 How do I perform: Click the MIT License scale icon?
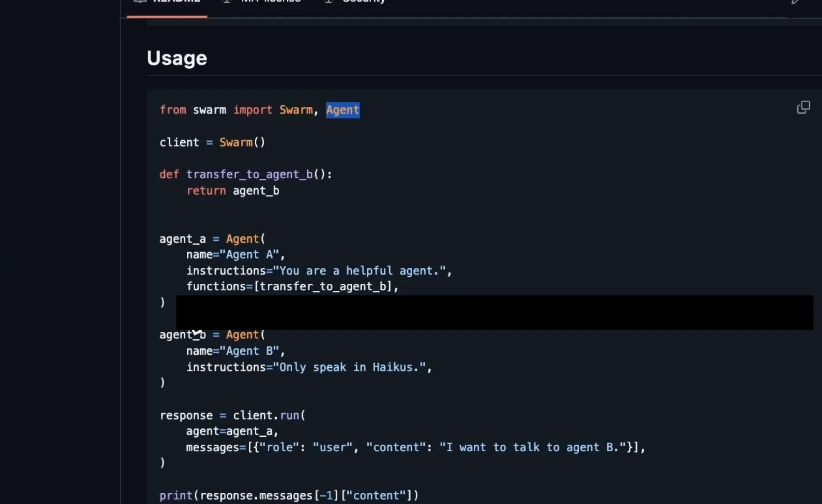point(226,1)
